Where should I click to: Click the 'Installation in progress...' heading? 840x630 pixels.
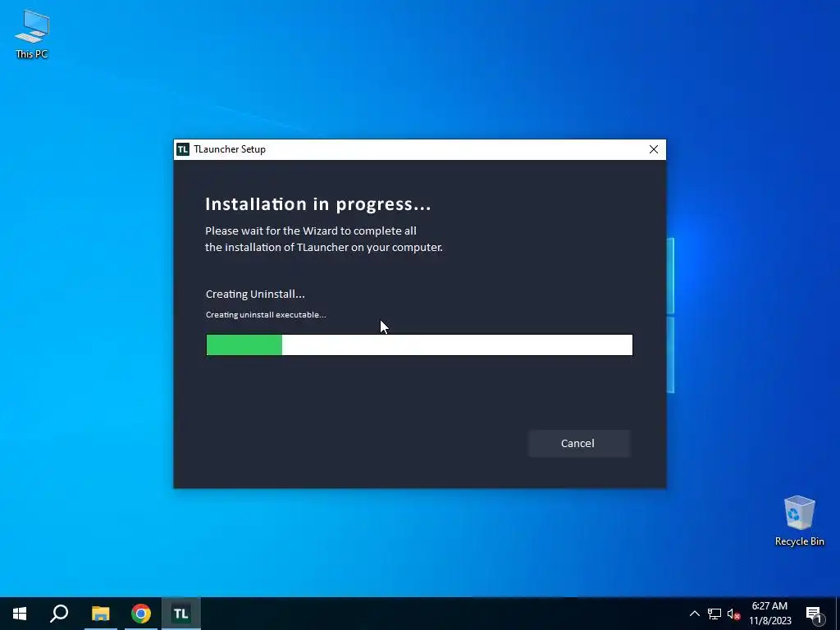pos(317,204)
